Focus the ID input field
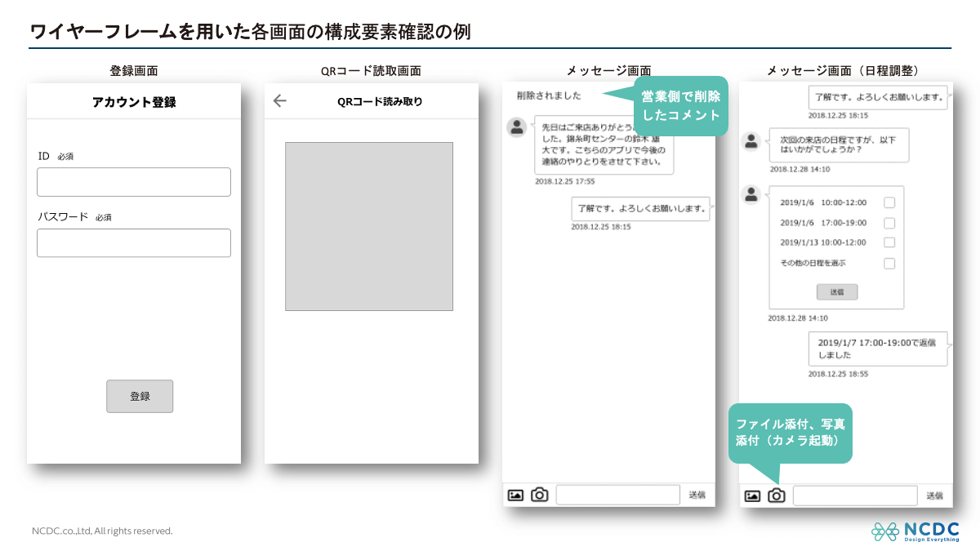Viewport: 980px width, 551px height. pyautogui.click(x=134, y=182)
